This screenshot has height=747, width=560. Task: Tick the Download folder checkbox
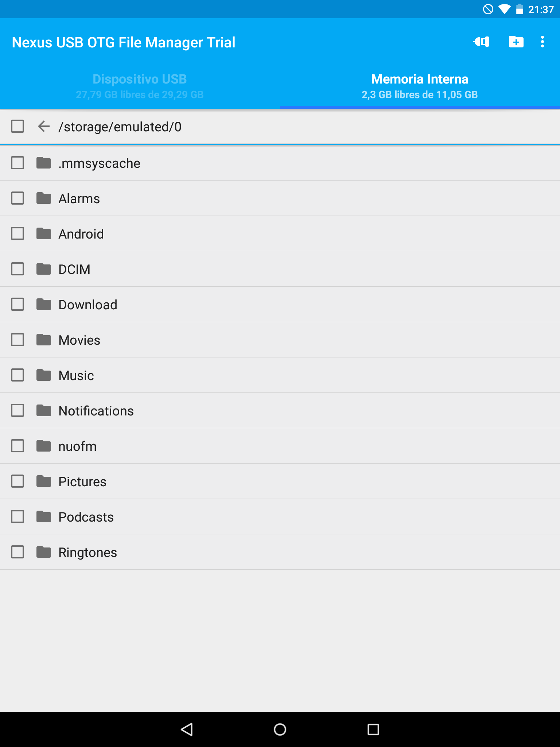pyautogui.click(x=17, y=305)
